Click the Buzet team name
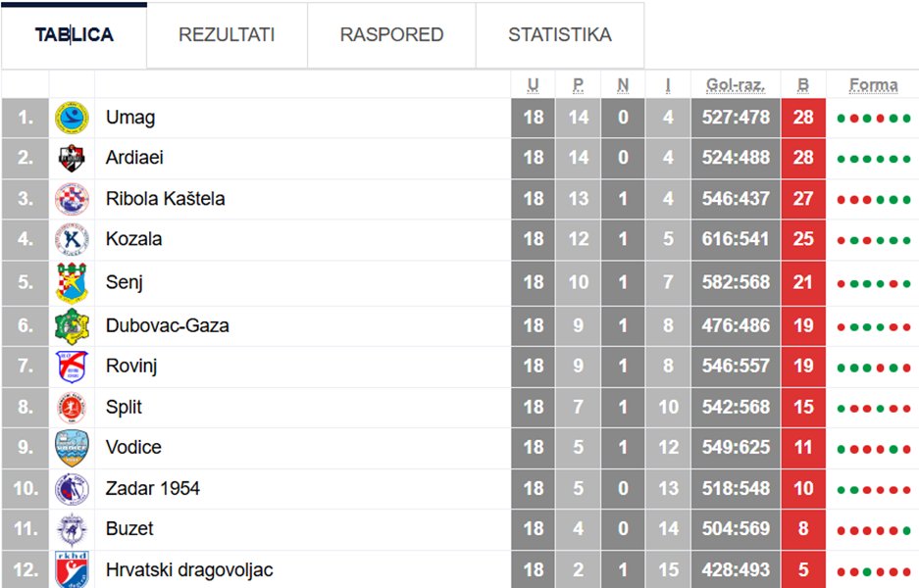919x588 pixels. 129,529
